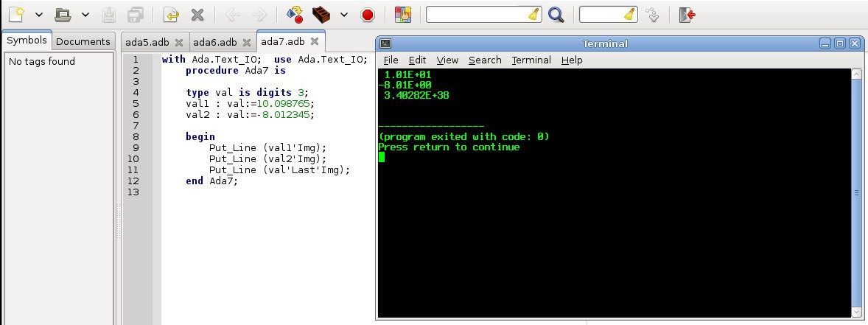The image size is (868, 325).
Task: Click the 'val2 : val:=-8.012345;' line
Action: (x=251, y=115)
